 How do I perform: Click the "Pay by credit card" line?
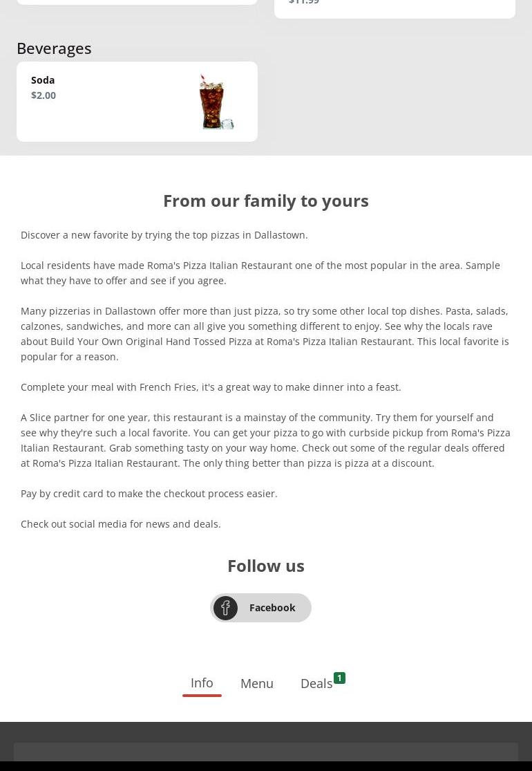tap(149, 494)
